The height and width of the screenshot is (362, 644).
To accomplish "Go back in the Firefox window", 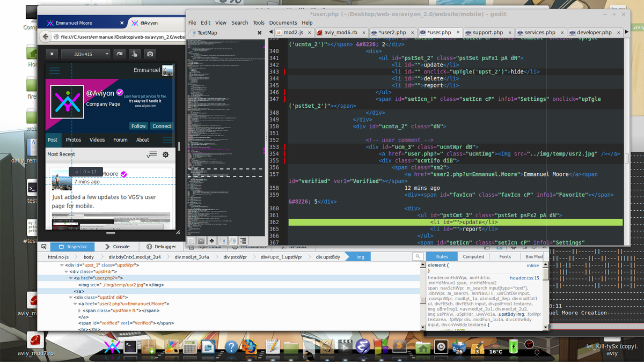I will click(x=45, y=37).
